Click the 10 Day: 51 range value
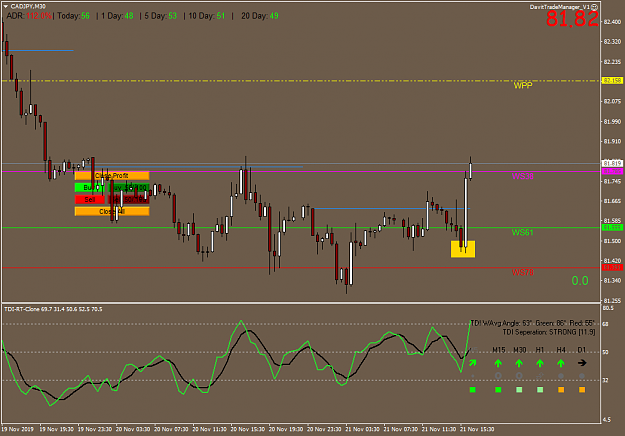 tap(207, 16)
